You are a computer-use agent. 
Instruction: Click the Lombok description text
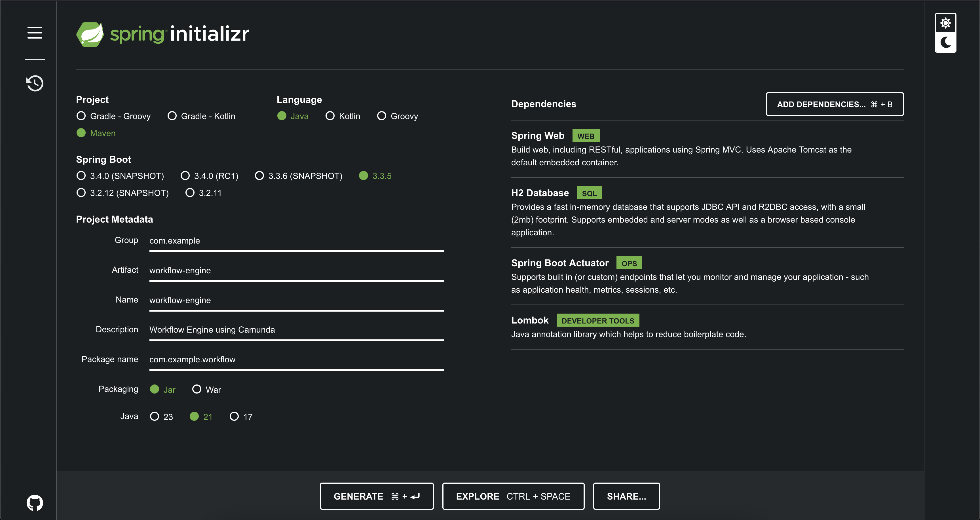coord(628,334)
